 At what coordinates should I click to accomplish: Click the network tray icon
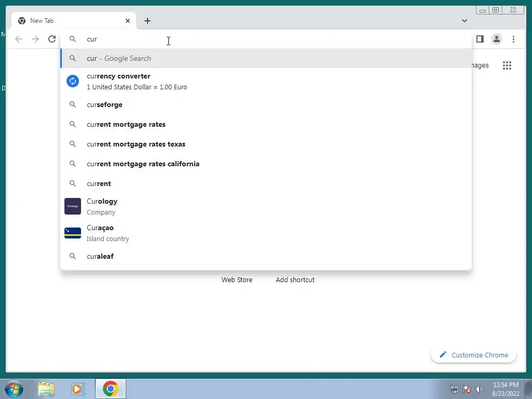[x=454, y=389]
